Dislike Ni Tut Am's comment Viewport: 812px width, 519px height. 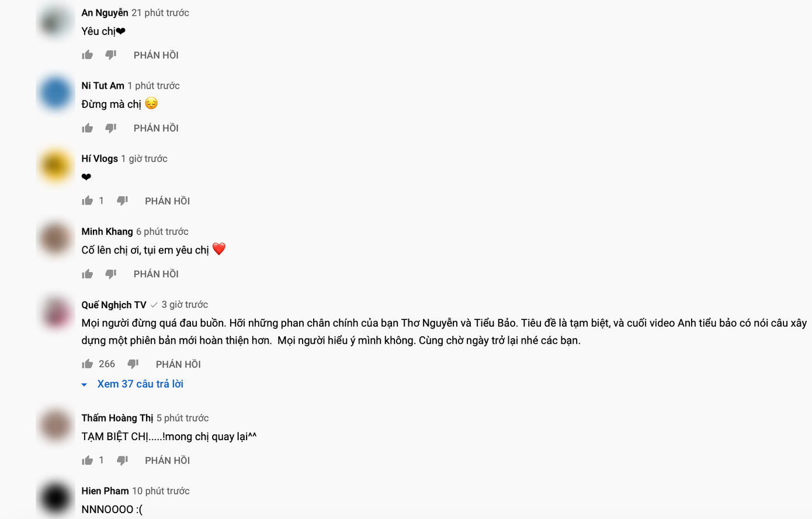click(x=110, y=128)
